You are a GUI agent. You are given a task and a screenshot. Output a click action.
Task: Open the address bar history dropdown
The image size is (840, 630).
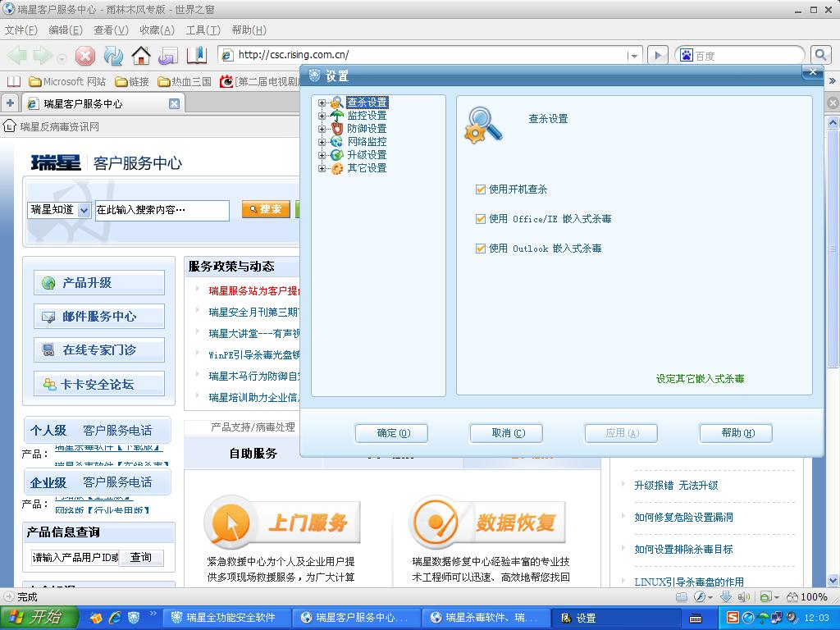click(x=634, y=55)
